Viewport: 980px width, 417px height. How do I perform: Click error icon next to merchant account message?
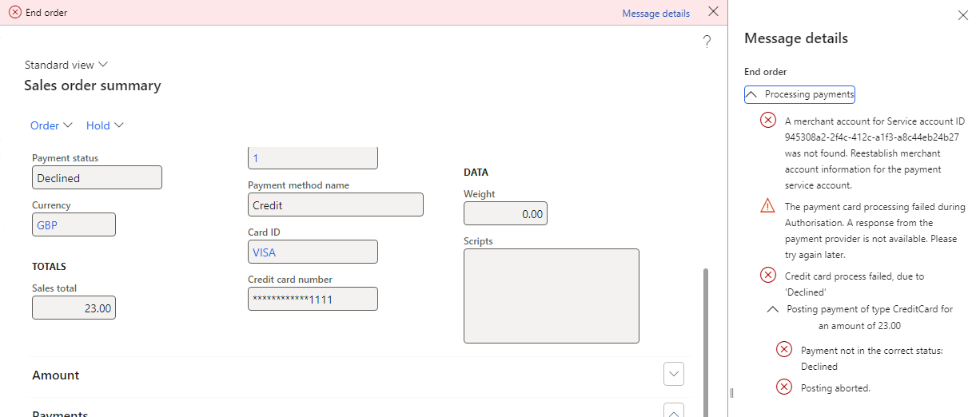tap(767, 120)
